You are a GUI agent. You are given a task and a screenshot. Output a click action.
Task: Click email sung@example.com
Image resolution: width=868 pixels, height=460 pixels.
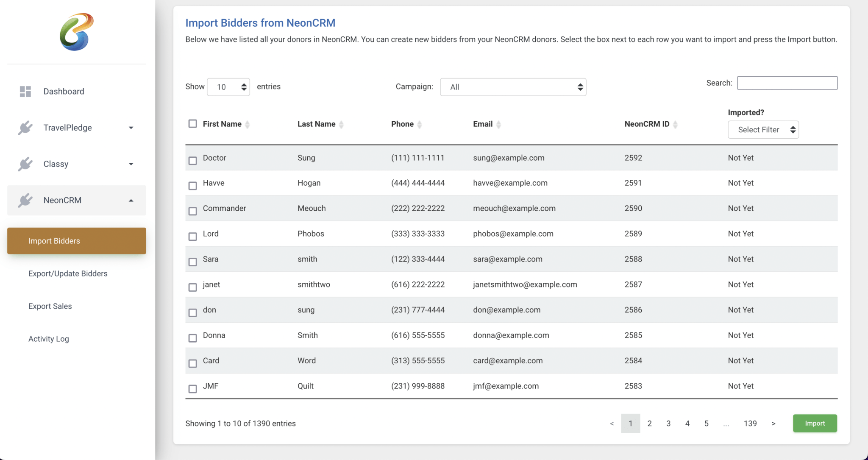[509, 158]
